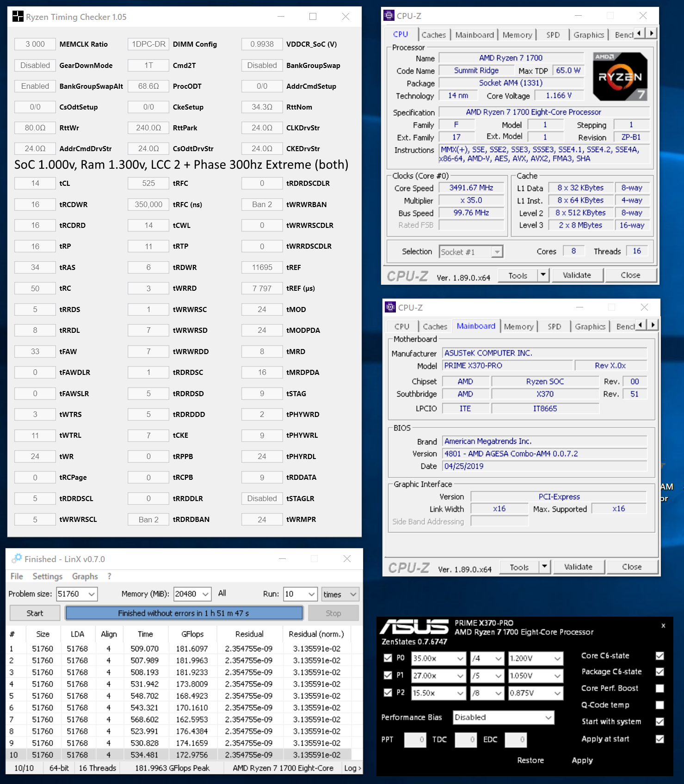Click the "181.9963 GFlops Peak" status text
684x784 pixels.
click(172, 768)
